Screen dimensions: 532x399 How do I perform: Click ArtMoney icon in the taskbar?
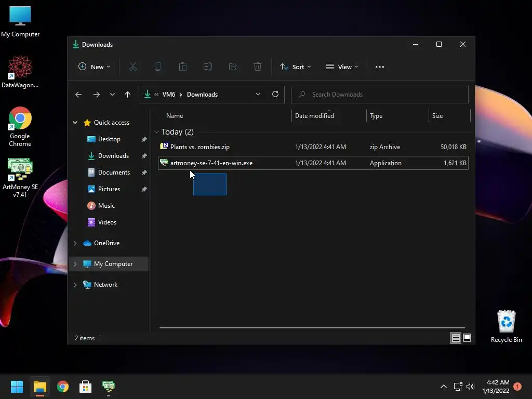[x=109, y=387]
